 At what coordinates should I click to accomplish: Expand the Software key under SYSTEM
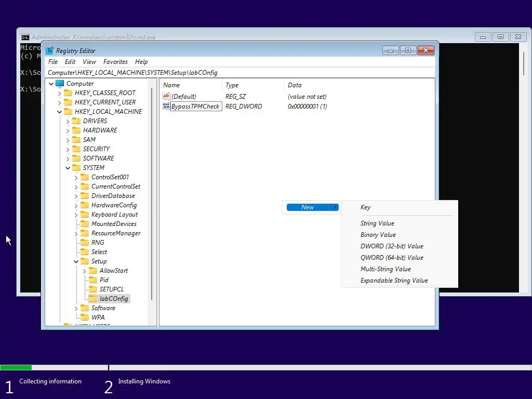click(76, 308)
